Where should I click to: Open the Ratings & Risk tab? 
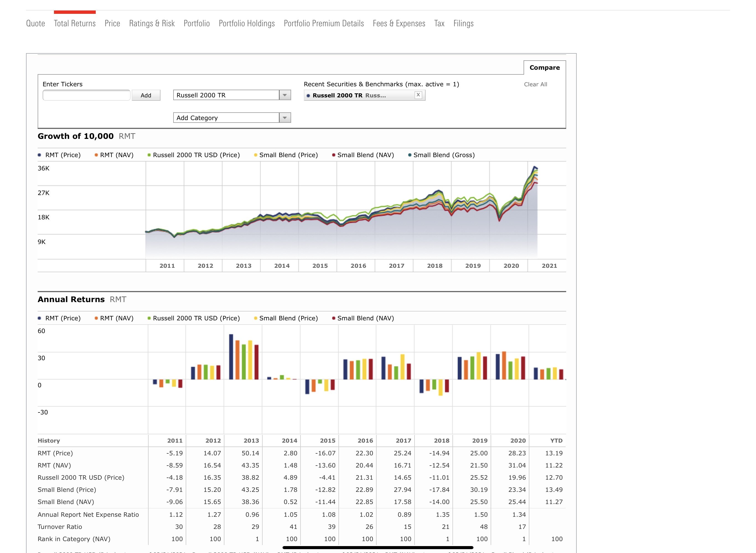coord(152,24)
